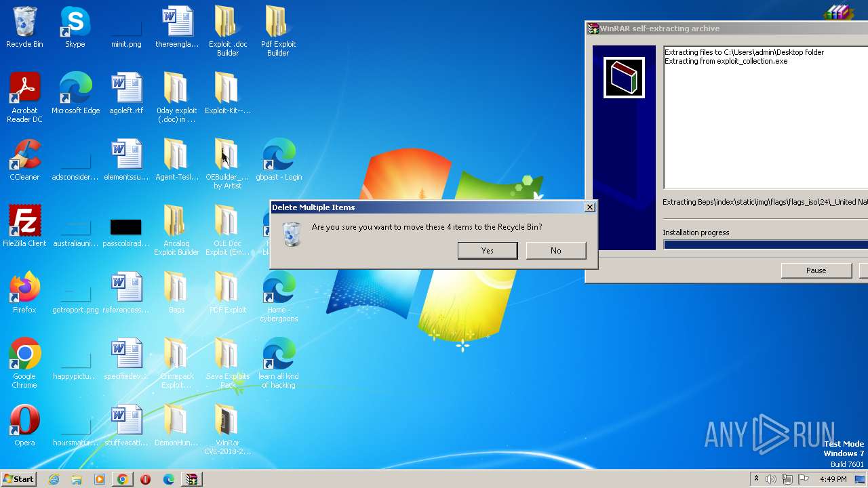Select the getreport.png file
Viewport: 868px width, 488px height.
click(75, 297)
